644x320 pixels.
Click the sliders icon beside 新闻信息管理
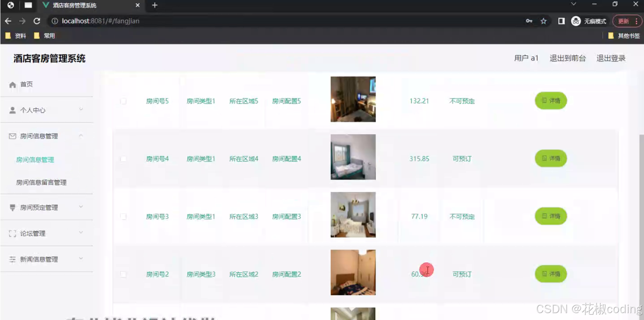tap(13, 259)
